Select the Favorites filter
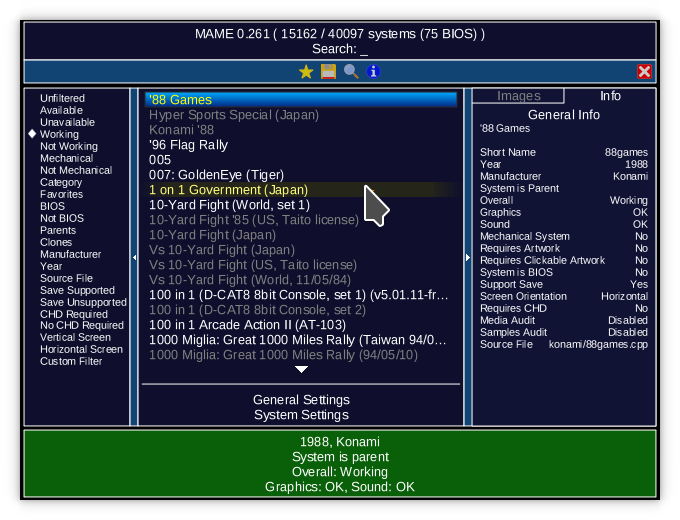 click(x=61, y=194)
